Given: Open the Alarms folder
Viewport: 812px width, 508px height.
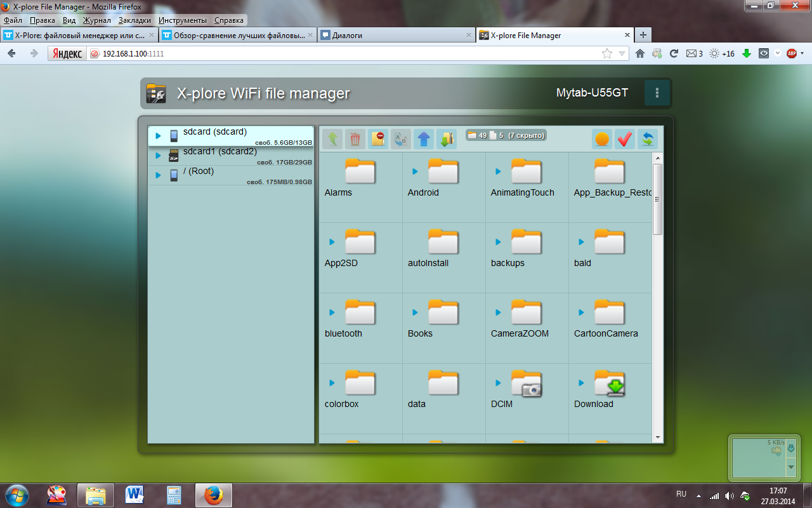Looking at the screenshot, I should (360, 172).
